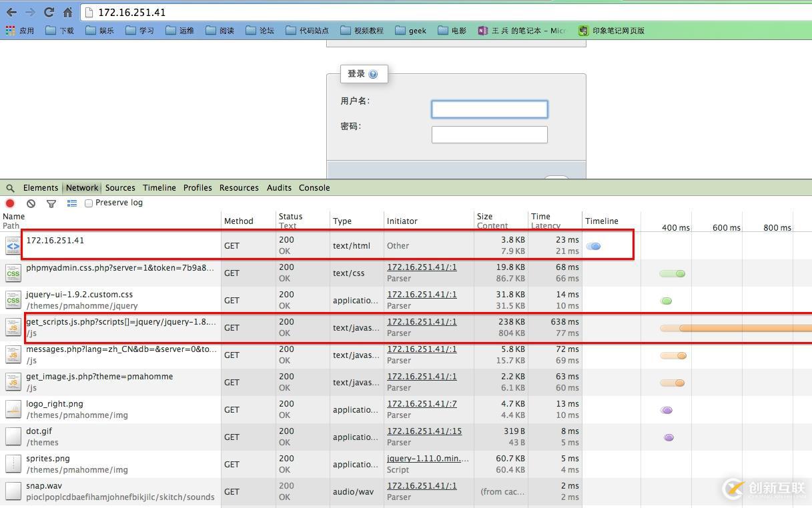Open jquery-1.11.0.min initiator link for sprites.png
The width and height of the screenshot is (812, 508).
[428, 459]
